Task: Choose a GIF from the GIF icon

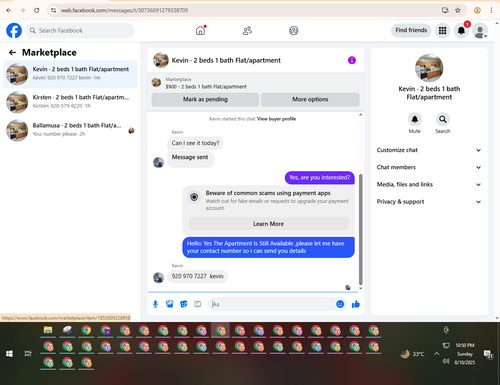Action: 198,304
